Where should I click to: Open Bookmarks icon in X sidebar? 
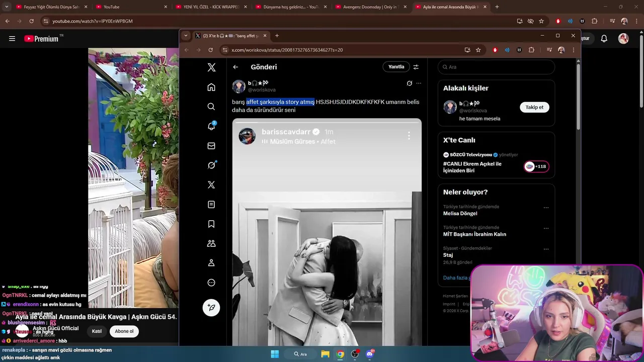tap(211, 224)
